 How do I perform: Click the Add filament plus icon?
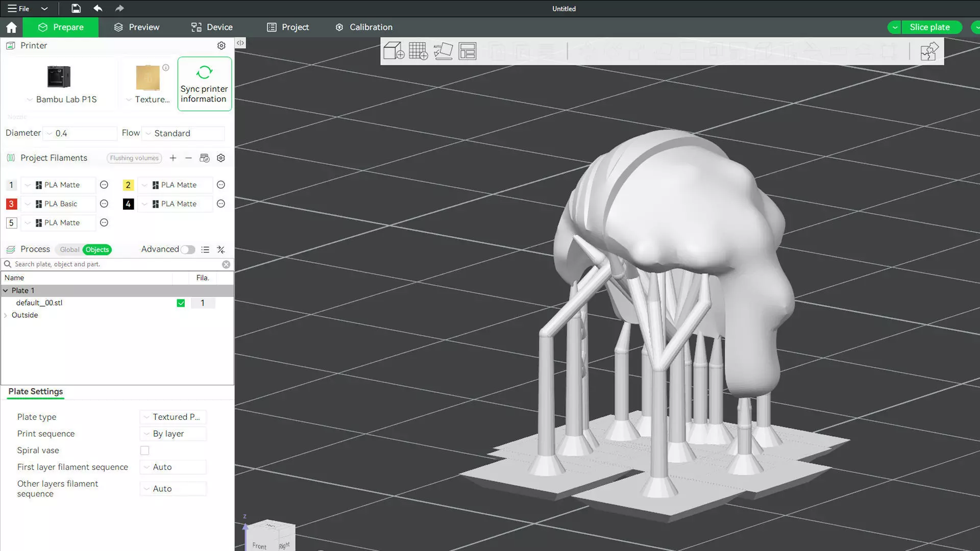[x=173, y=158]
